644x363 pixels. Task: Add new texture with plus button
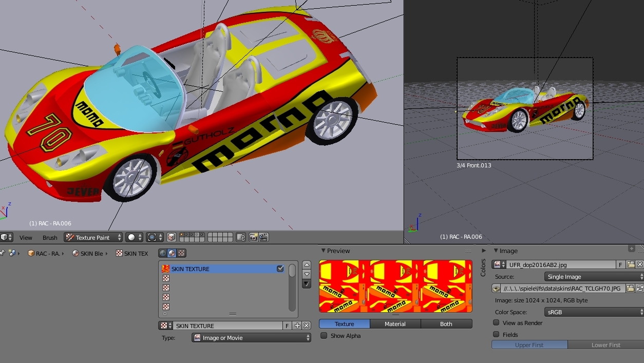[297, 326]
